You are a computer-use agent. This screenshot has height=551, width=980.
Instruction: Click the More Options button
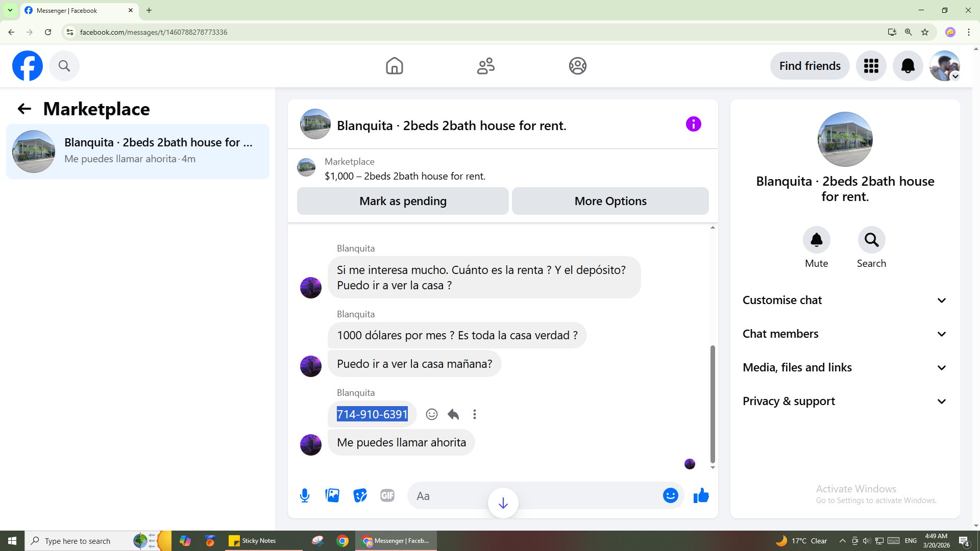coord(610,201)
